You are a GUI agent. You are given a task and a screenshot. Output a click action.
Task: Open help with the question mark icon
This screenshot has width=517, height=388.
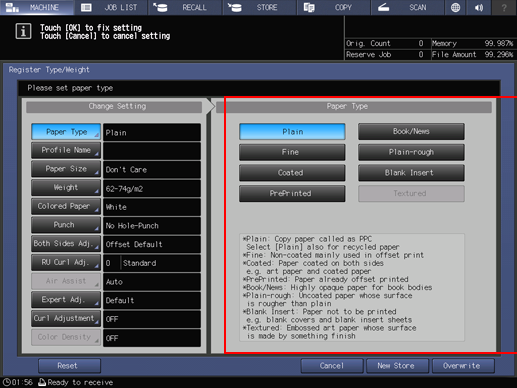[504, 7]
